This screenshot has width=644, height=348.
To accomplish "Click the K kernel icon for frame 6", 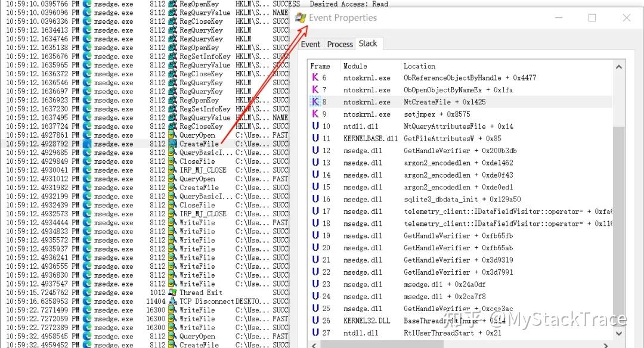I will click(315, 77).
